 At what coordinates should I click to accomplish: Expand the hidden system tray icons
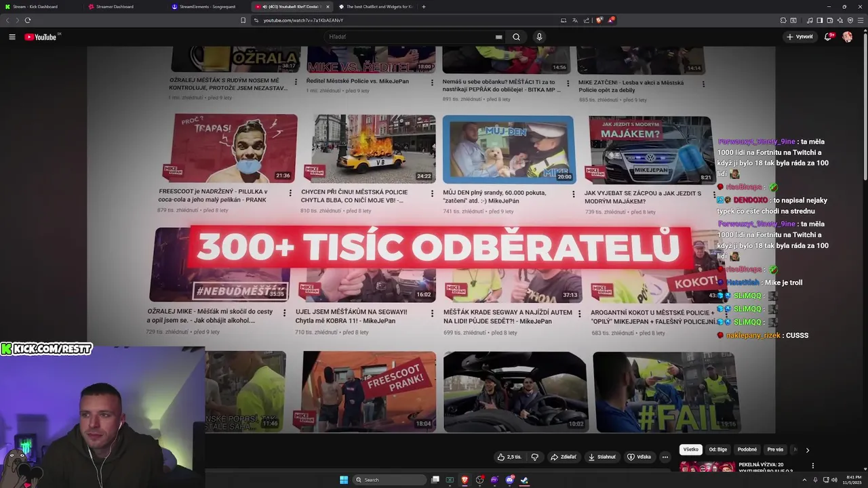[x=805, y=480]
